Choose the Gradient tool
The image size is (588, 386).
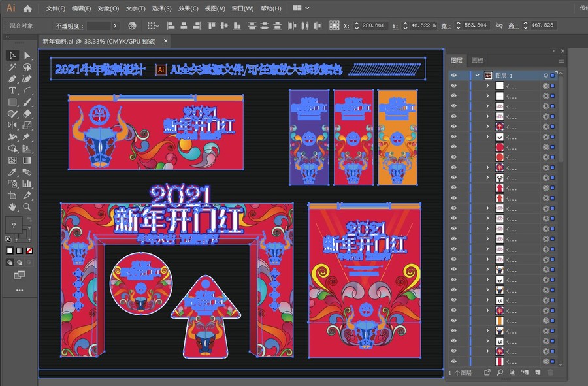point(27,161)
